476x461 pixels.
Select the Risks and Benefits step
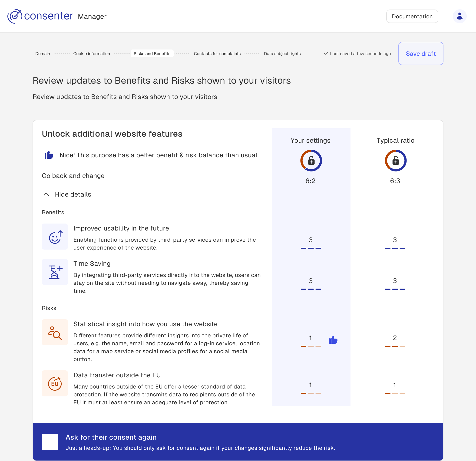click(152, 54)
